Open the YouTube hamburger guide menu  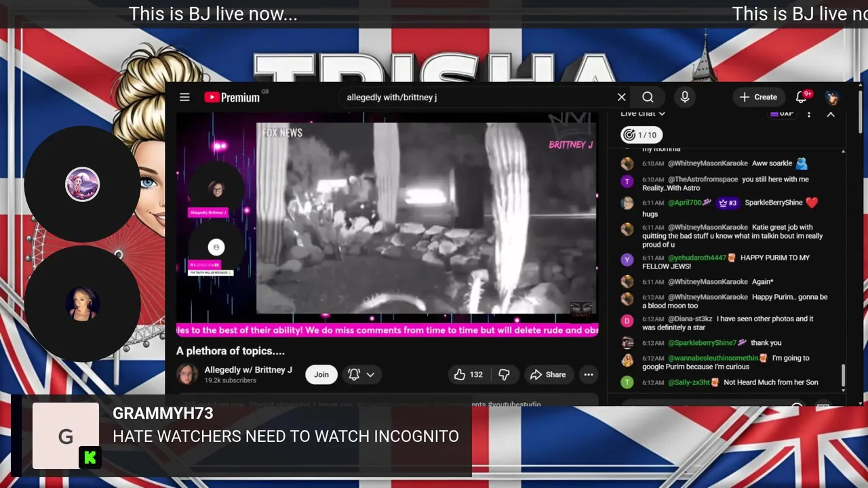pos(184,97)
